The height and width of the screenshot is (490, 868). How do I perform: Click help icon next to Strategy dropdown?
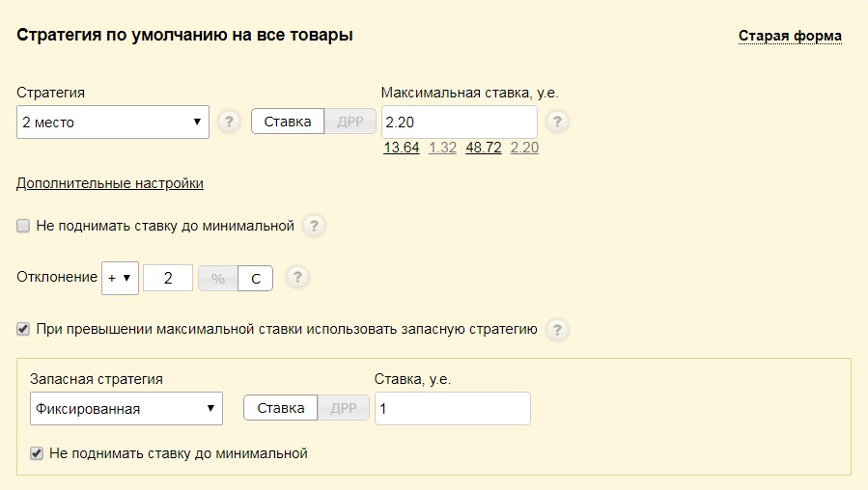click(x=229, y=122)
